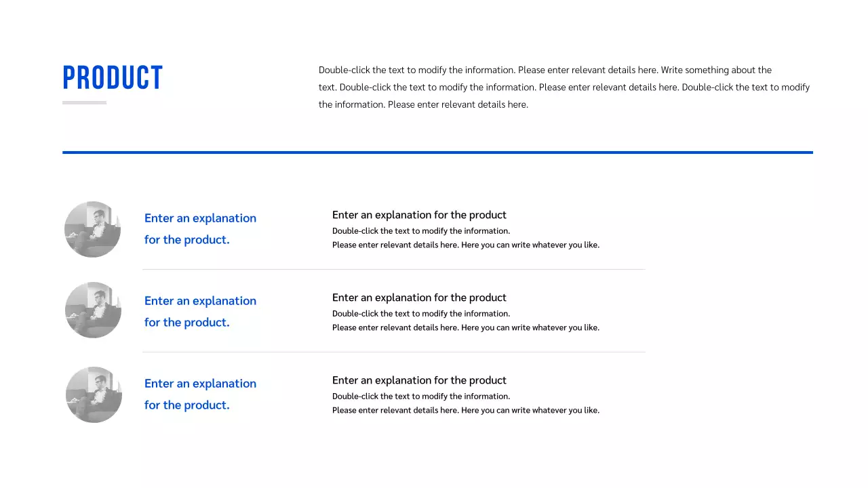This screenshot has width=868, height=488.
Task: Click the bottom row's black product explanation heading
Action: 419,380
